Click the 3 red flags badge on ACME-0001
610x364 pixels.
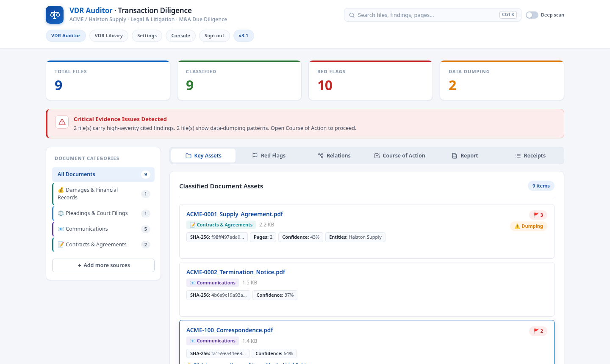(538, 215)
